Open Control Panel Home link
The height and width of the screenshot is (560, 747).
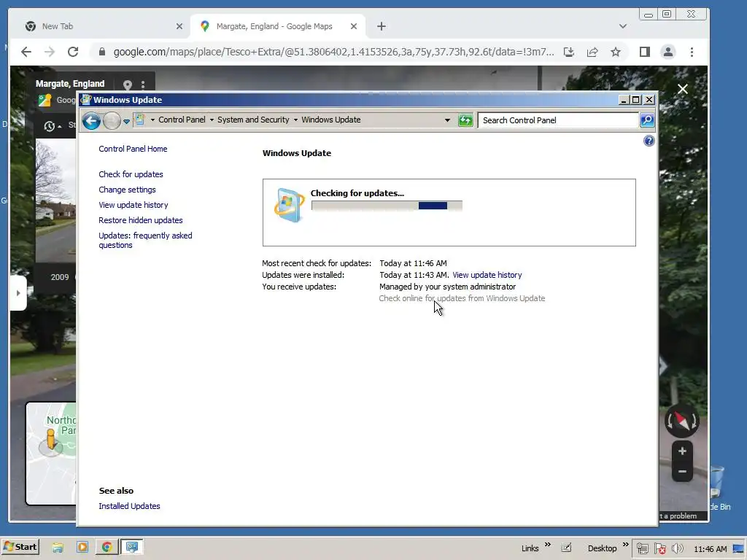point(133,149)
